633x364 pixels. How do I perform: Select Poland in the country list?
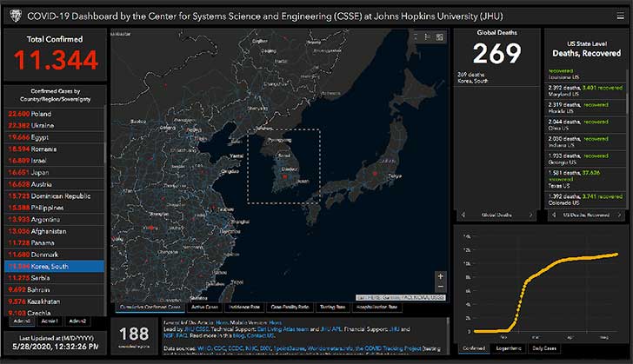click(x=55, y=114)
